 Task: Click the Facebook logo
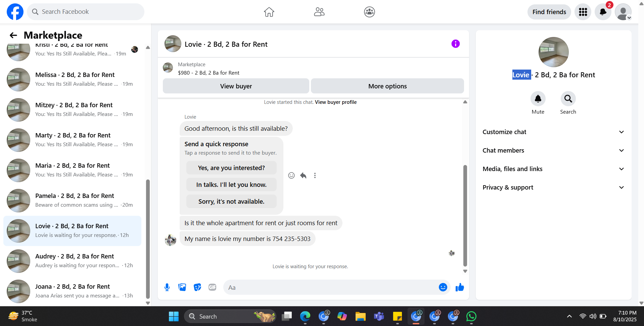click(15, 12)
